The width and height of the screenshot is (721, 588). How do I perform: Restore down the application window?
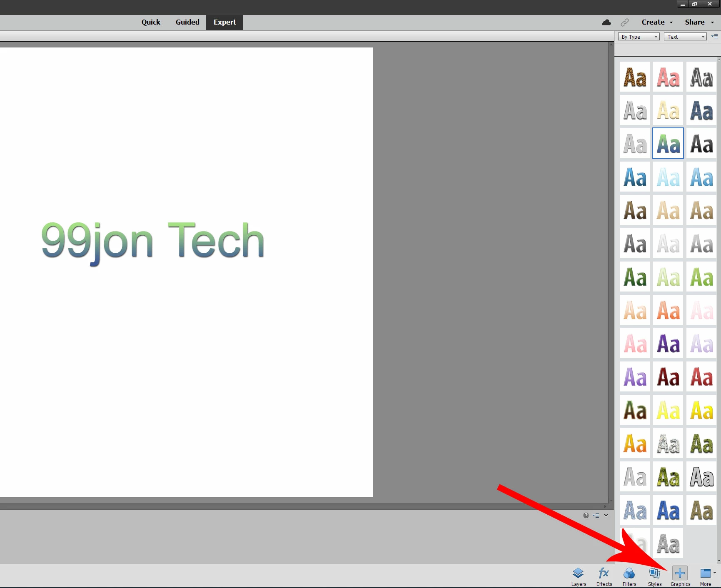coord(694,4)
